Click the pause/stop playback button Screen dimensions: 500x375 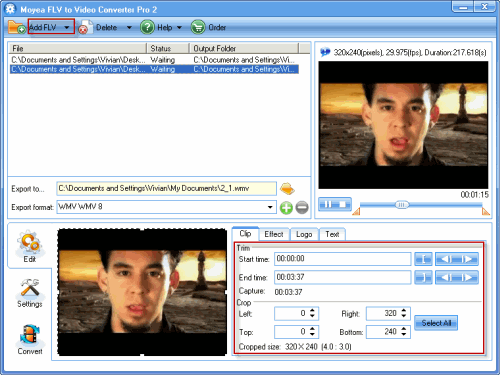point(335,204)
